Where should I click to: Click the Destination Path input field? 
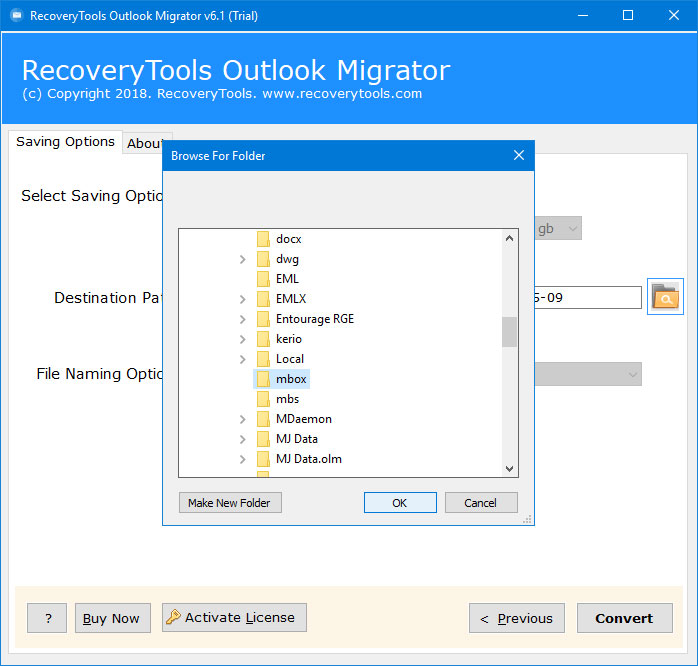588,297
